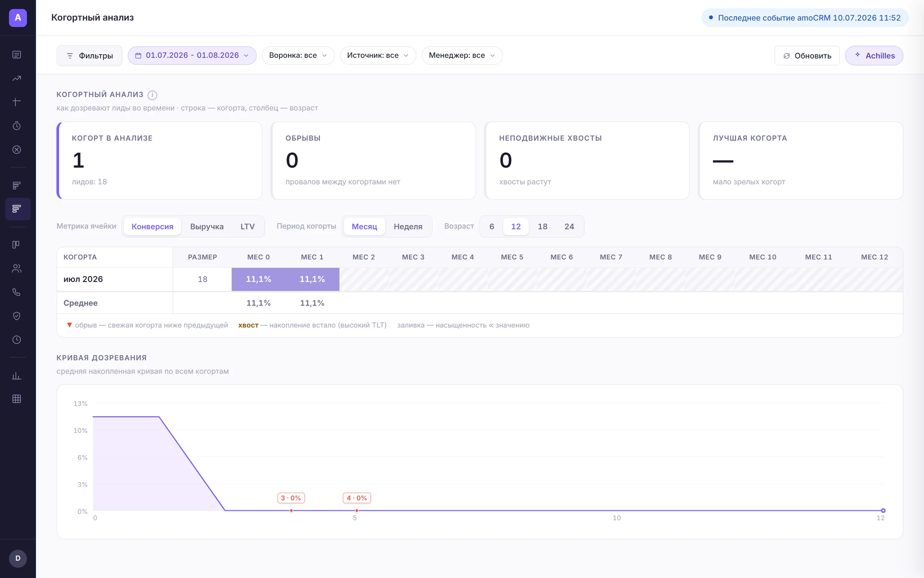Image resolution: width=924 pixels, height=578 pixels.
Task: Click the МЕС 1 cell of июл 2026
Action: click(312, 279)
